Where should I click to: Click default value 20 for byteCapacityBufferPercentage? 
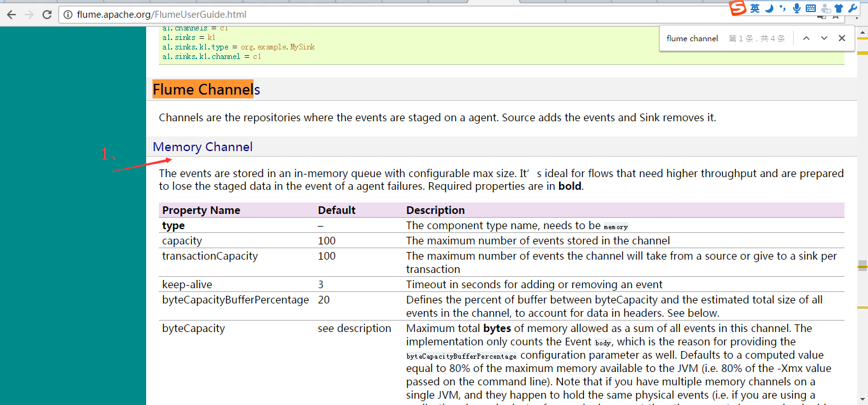point(323,300)
